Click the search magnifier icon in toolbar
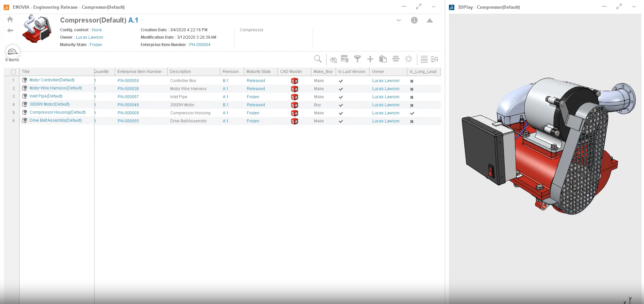644x304 pixels. click(x=317, y=59)
